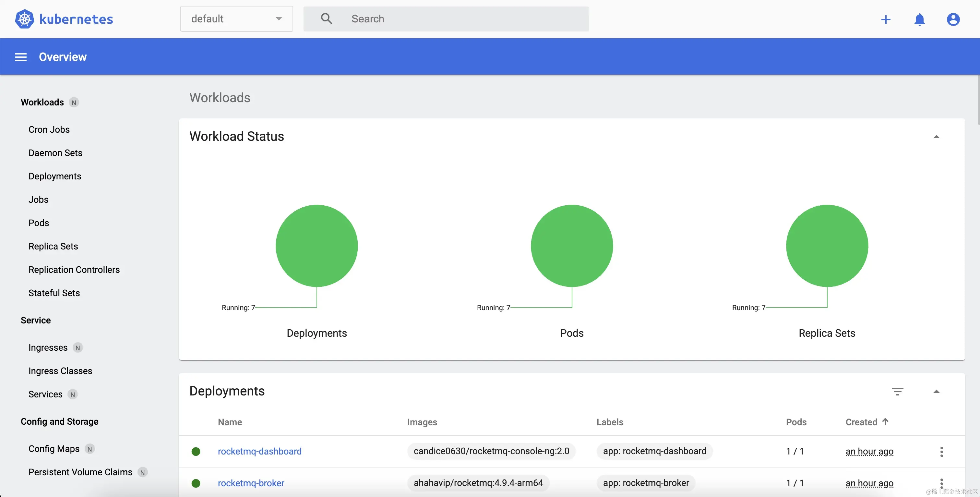Select Config and Storage section
This screenshot has width=980, height=497.
[59, 422]
